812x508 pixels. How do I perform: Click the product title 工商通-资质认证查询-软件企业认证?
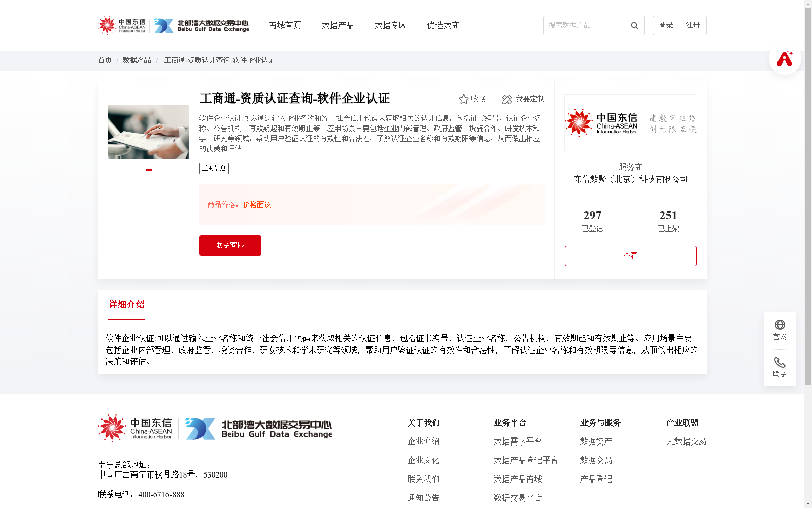click(x=295, y=99)
